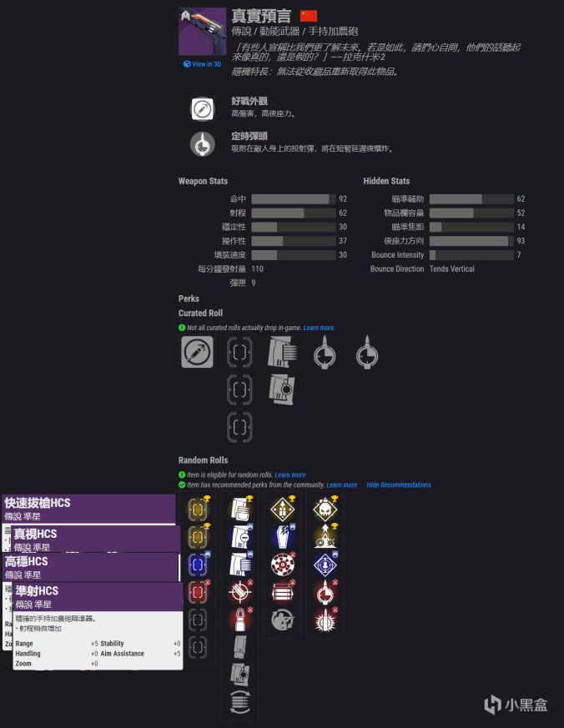Open Learn more about random roll eligibility
Image resolution: width=564 pixels, height=728 pixels.
pos(290,475)
